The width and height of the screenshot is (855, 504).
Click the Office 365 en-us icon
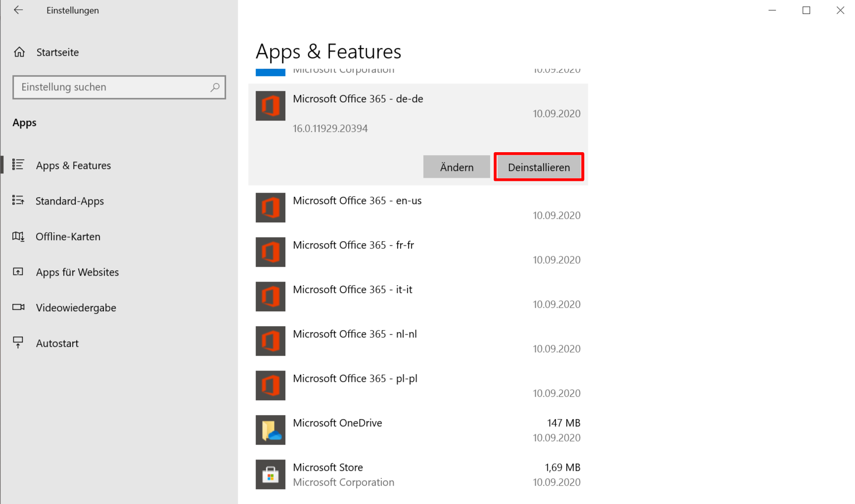pyautogui.click(x=270, y=208)
